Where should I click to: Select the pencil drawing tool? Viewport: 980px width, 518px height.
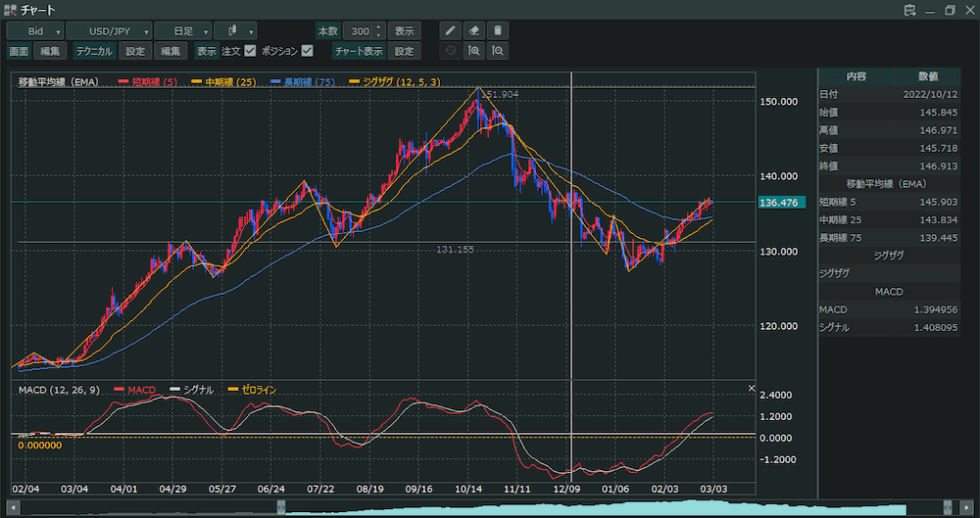(x=450, y=30)
